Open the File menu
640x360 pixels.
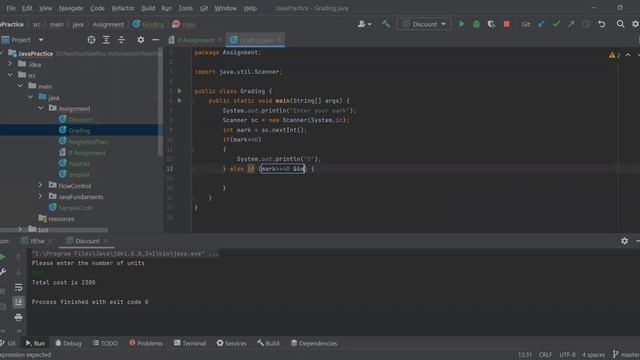(x=11, y=8)
